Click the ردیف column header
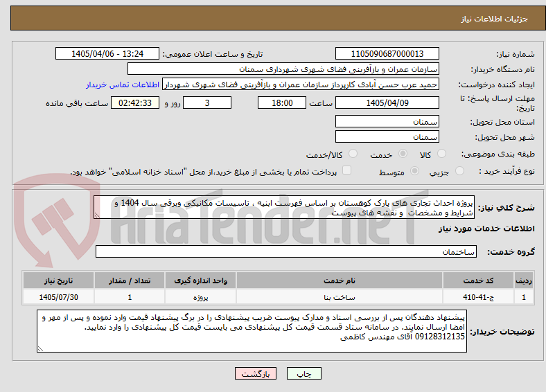546x392 pixels. 524,280
